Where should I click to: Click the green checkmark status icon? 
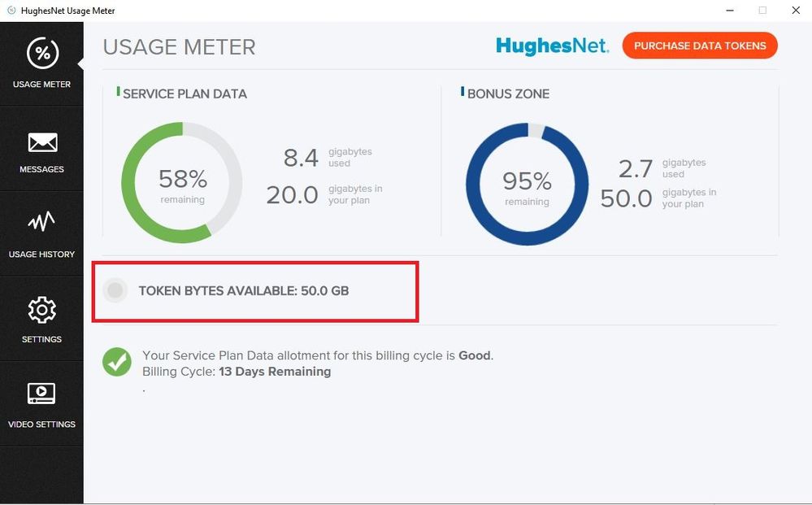(117, 362)
